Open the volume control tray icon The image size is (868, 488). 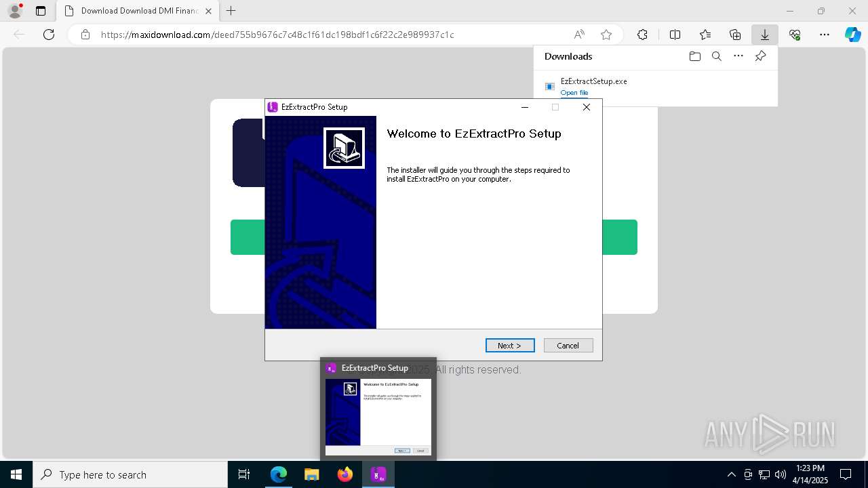tap(781, 474)
